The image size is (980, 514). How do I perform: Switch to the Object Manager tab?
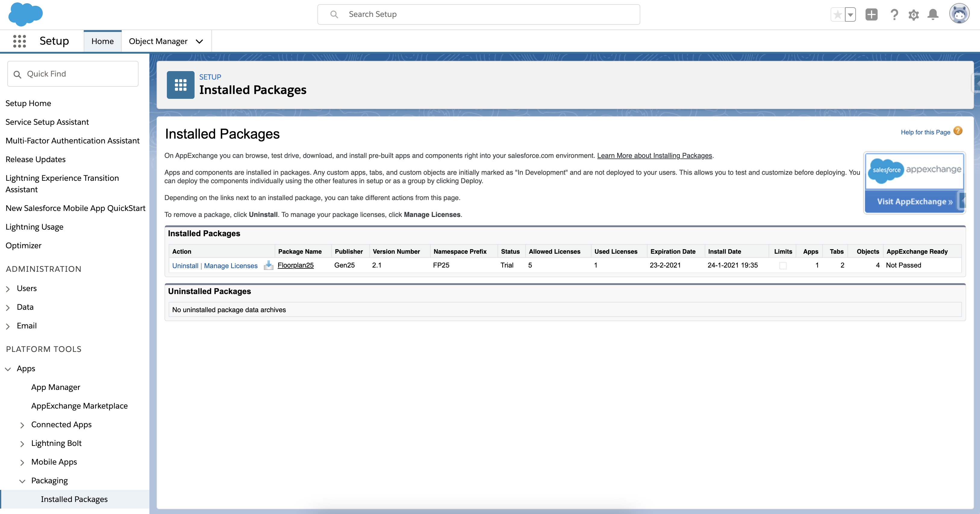coord(158,41)
